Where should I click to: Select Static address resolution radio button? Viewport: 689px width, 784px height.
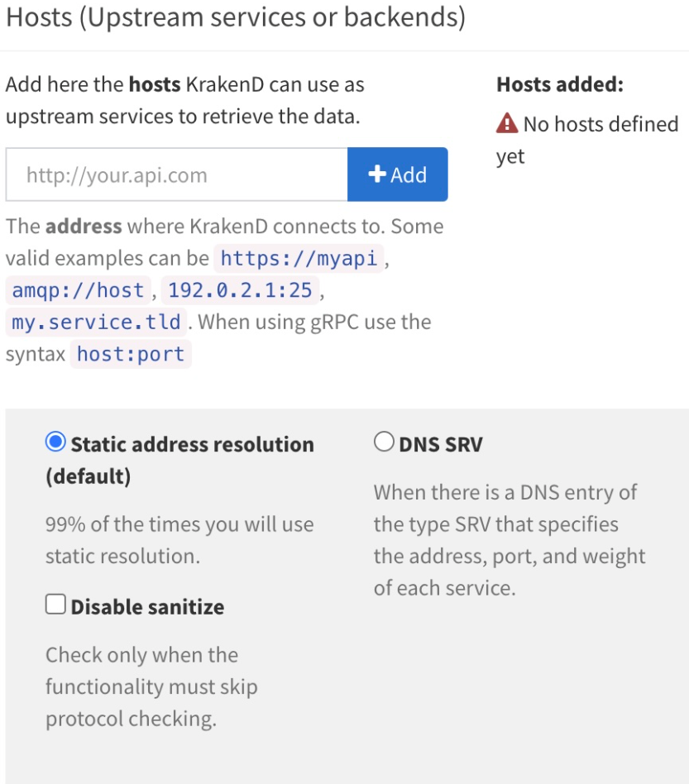point(55,442)
